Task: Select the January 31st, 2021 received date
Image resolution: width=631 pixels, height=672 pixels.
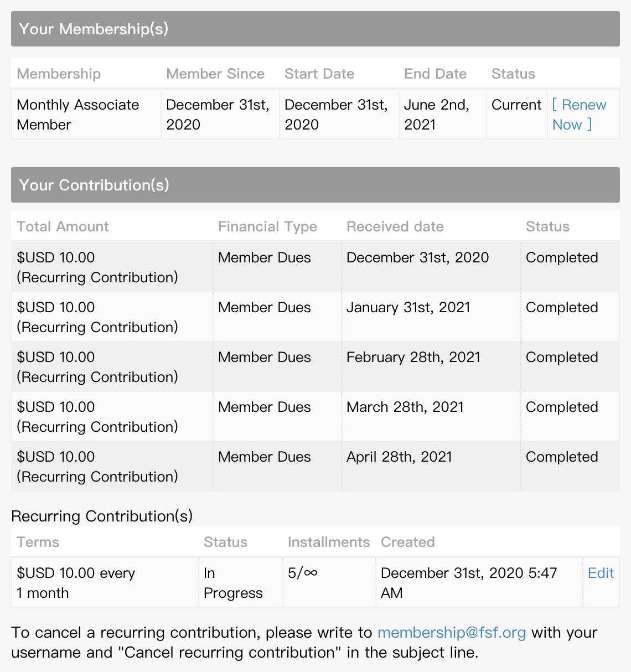Action: [x=408, y=307]
